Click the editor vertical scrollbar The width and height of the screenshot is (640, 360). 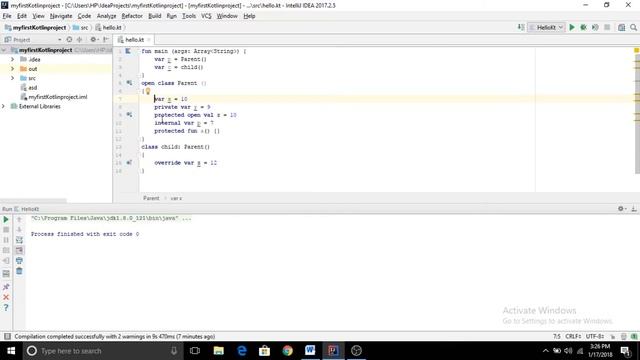pos(637,114)
